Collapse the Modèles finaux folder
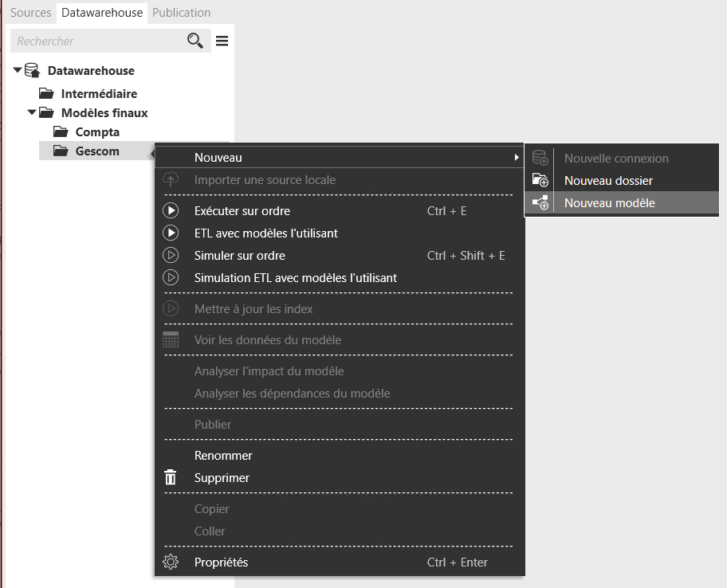 (x=32, y=112)
